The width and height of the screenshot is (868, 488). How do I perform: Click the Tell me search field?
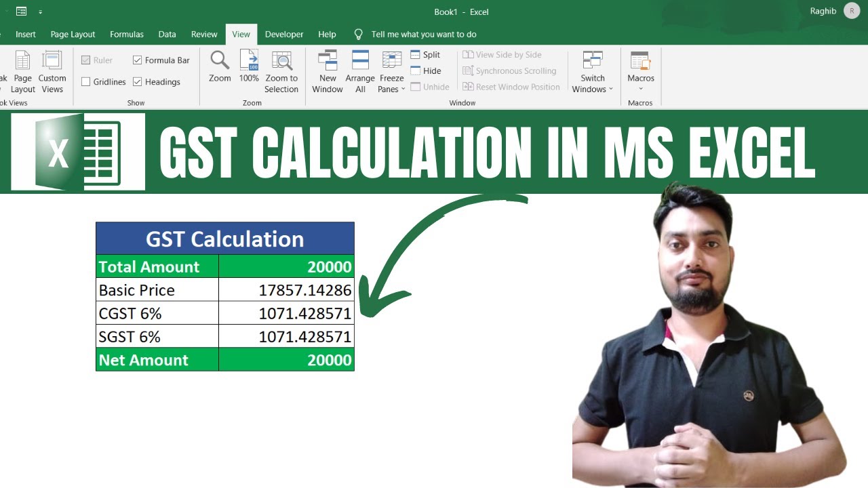pyautogui.click(x=424, y=34)
